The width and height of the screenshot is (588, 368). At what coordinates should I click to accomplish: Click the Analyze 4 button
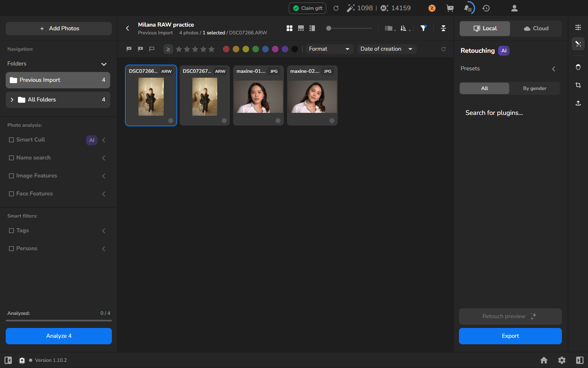pyautogui.click(x=59, y=336)
